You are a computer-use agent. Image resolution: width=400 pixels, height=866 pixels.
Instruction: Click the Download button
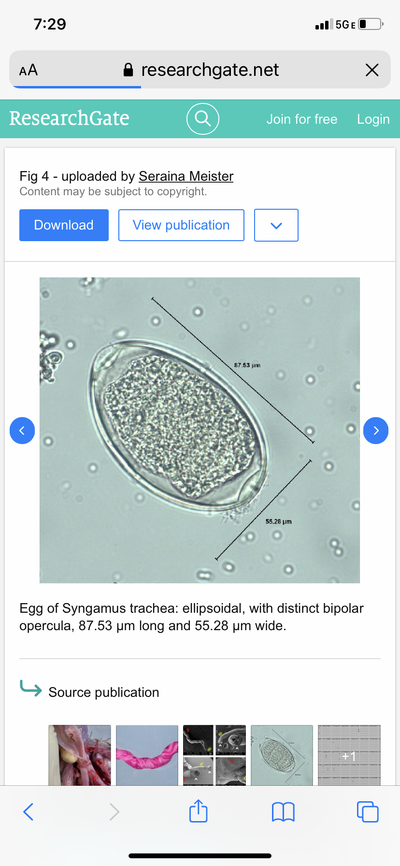coord(64,225)
